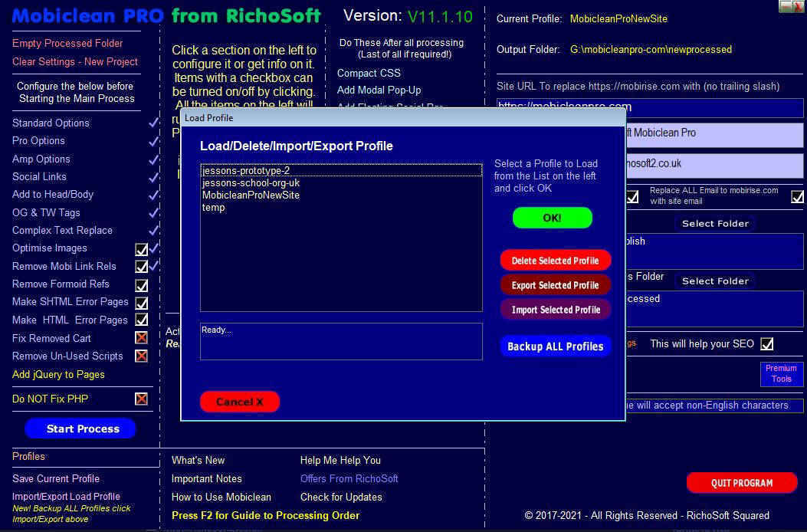Viewport: 807px width, 532px height.
Task: Click Export Selected Profile button
Action: (556, 285)
